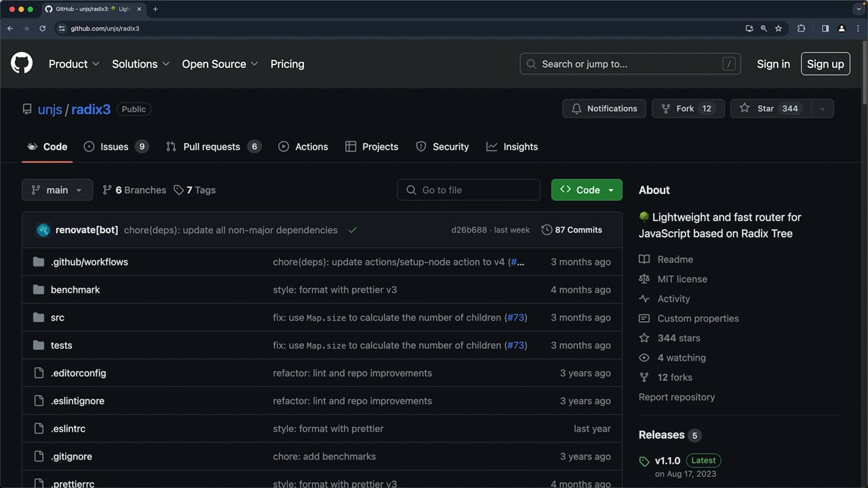Open the Product navigation dropdown
Viewport: 868px width, 488px height.
(74, 64)
